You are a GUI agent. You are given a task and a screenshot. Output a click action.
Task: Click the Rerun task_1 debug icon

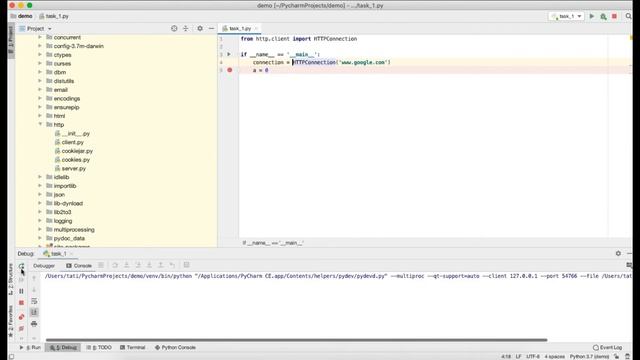point(21,266)
